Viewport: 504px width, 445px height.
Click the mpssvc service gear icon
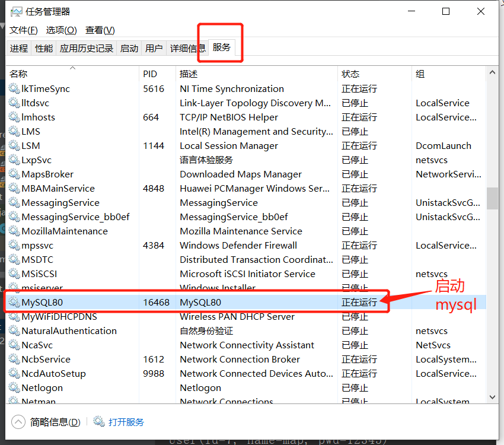point(14,245)
